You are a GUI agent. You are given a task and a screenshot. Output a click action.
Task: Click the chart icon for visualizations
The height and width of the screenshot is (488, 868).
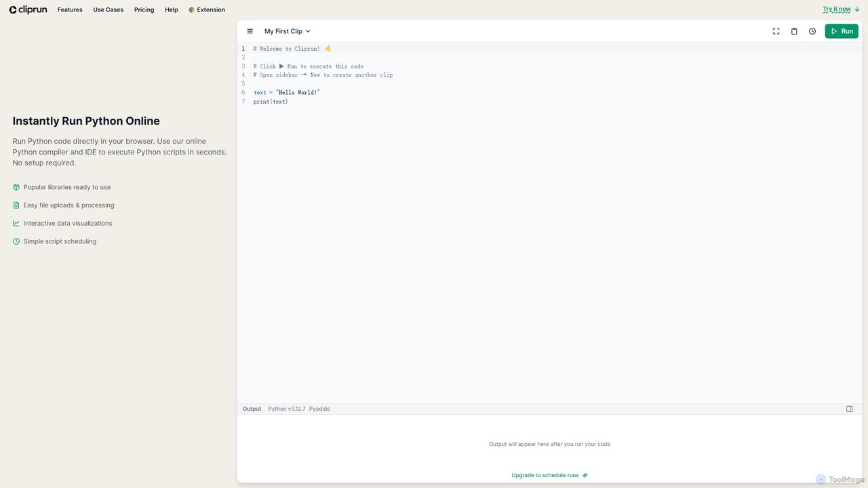(16, 223)
